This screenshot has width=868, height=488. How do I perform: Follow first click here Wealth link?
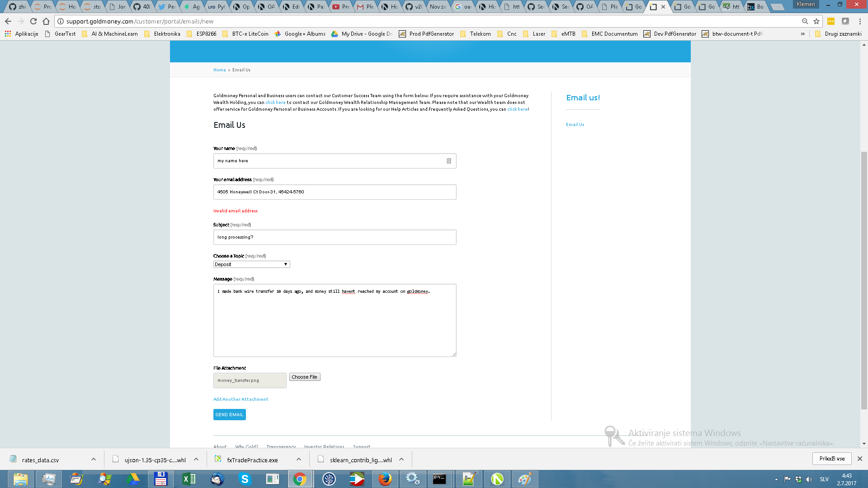(275, 103)
